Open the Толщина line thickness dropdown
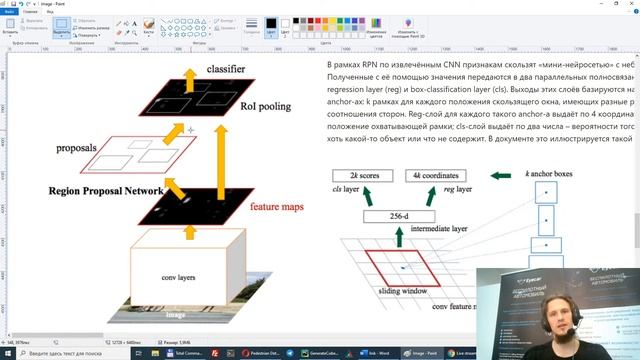The width and height of the screenshot is (640, 360). tap(252, 26)
